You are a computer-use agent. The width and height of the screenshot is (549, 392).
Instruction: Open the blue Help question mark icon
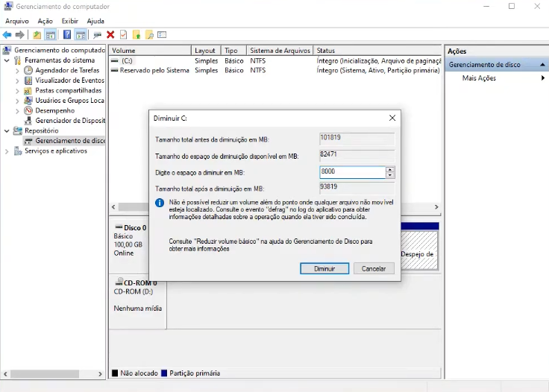pyautogui.click(x=67, y=35)
